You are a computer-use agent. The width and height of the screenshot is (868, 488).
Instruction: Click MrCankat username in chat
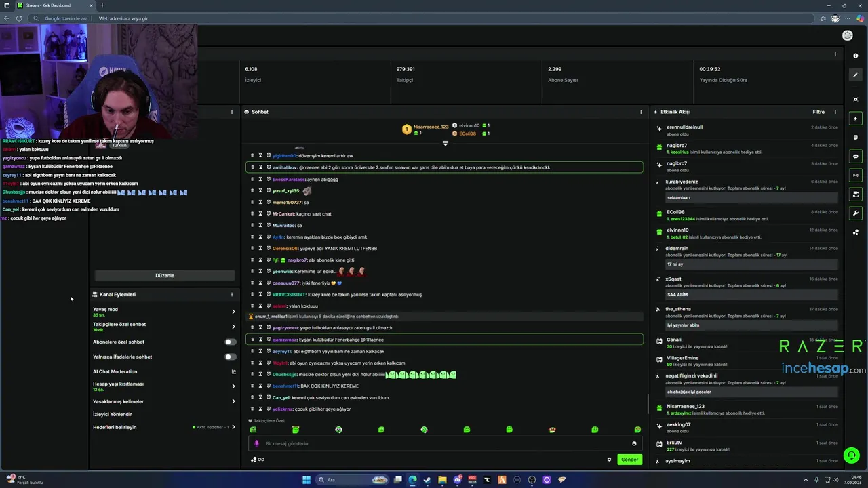tap(283, 213)
